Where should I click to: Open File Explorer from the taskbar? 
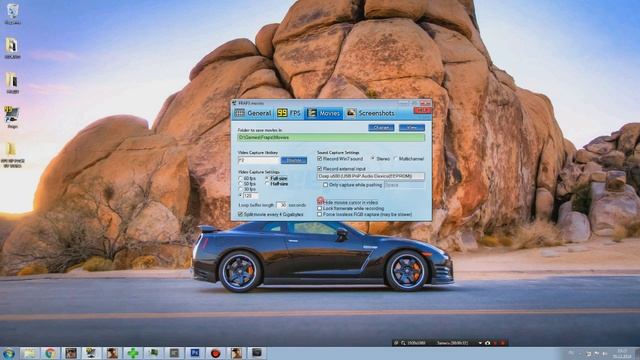(29, 353)
